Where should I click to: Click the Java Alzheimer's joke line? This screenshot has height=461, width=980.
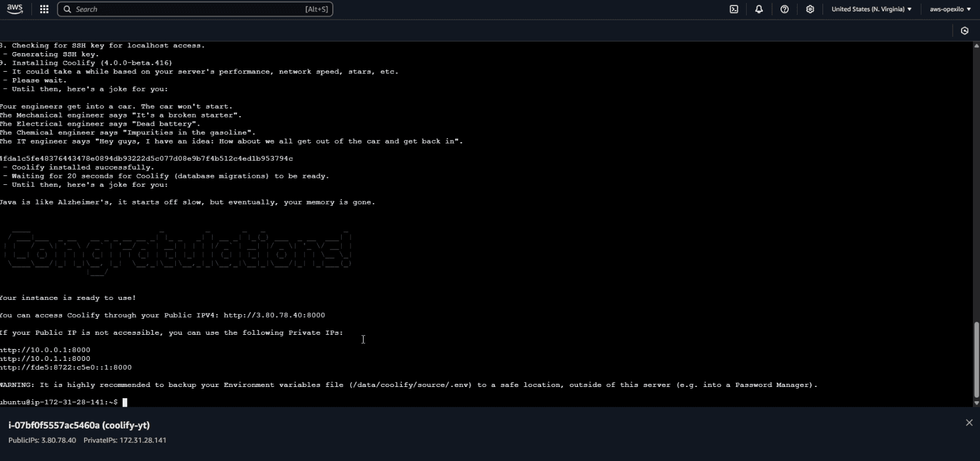tap(188, 203)
